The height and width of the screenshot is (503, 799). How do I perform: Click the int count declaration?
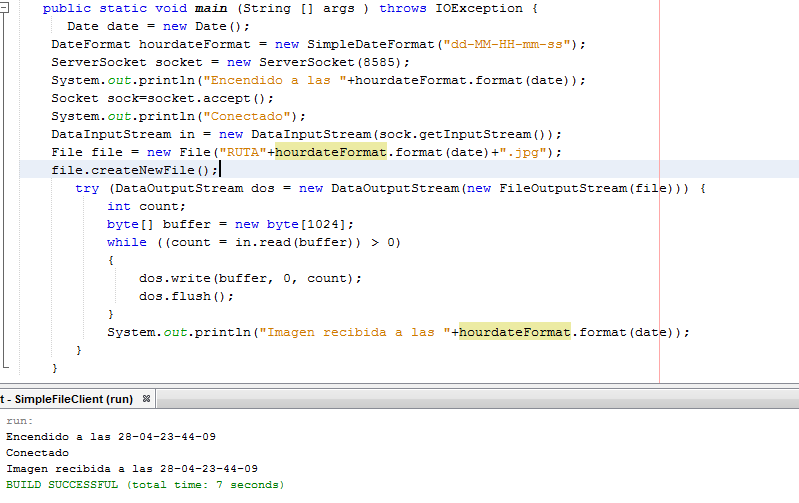click(x=146, y=206)
